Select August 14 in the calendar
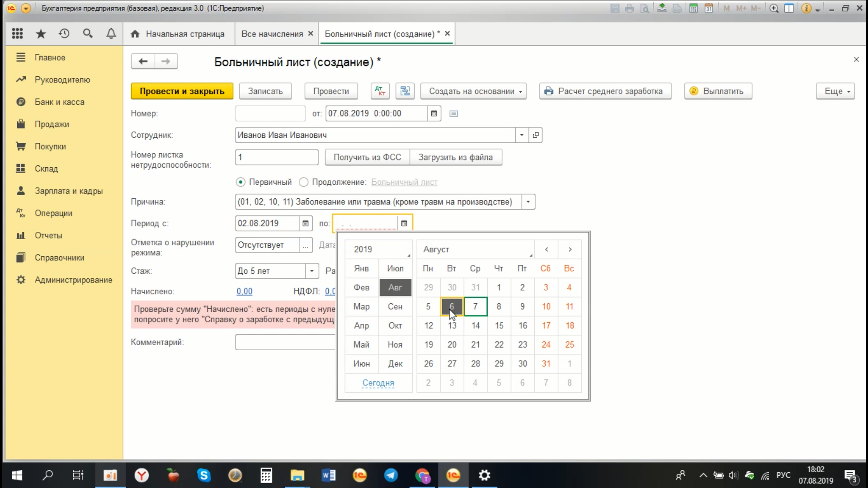Image resolution: width=868 pixels, height=488 pixels. point(475,325)
